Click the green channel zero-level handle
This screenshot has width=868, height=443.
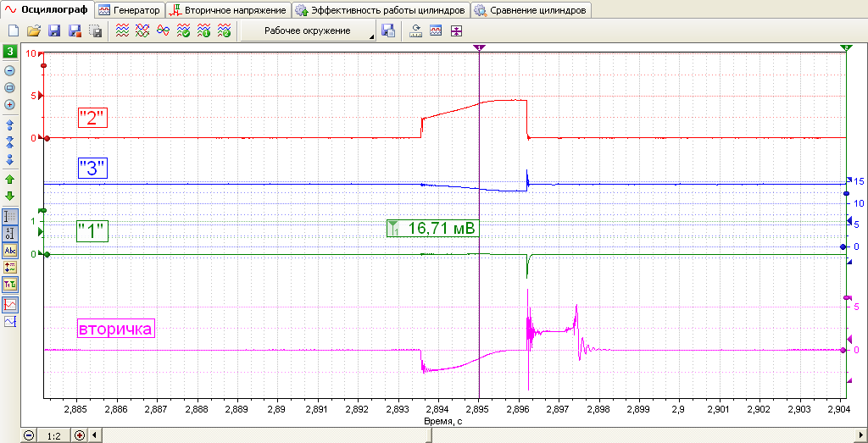tap(47, 254)
